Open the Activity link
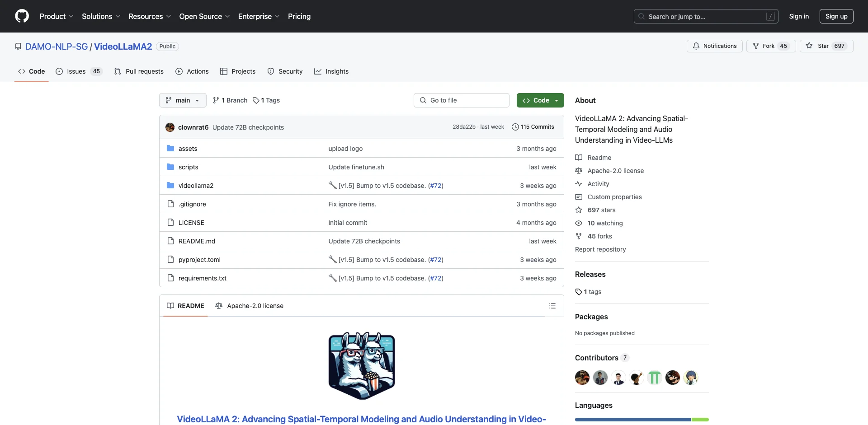868x425 pixels. (x=592, y=184)
